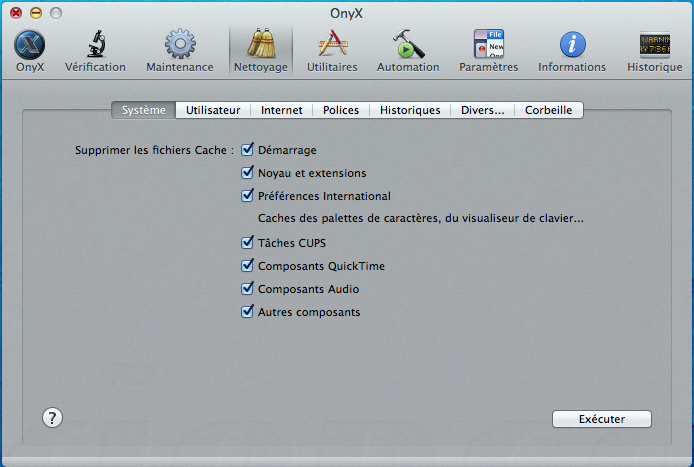Switch to the Historiques tab
Screen dimensions: 694x467
coord(410,110)
